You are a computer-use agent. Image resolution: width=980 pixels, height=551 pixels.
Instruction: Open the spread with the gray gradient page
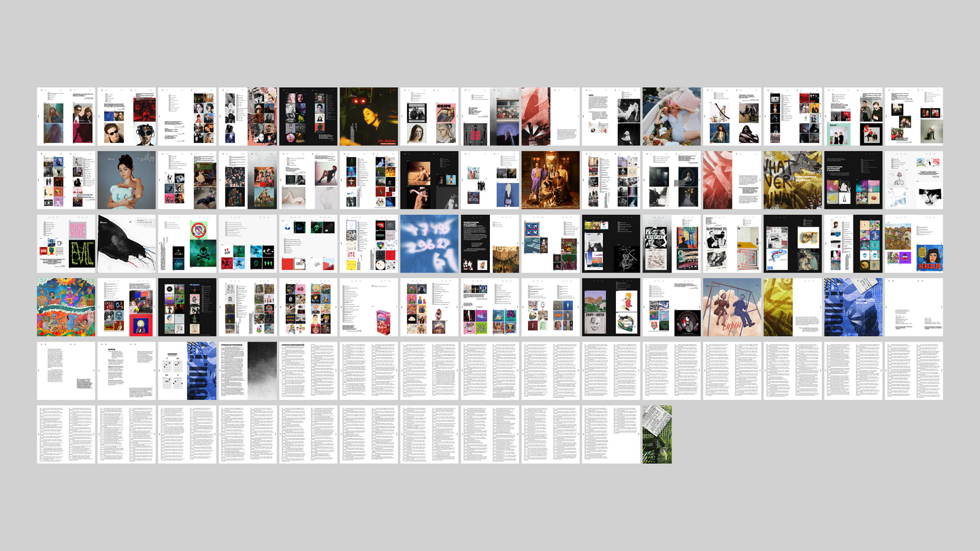[x=248, y=371]
